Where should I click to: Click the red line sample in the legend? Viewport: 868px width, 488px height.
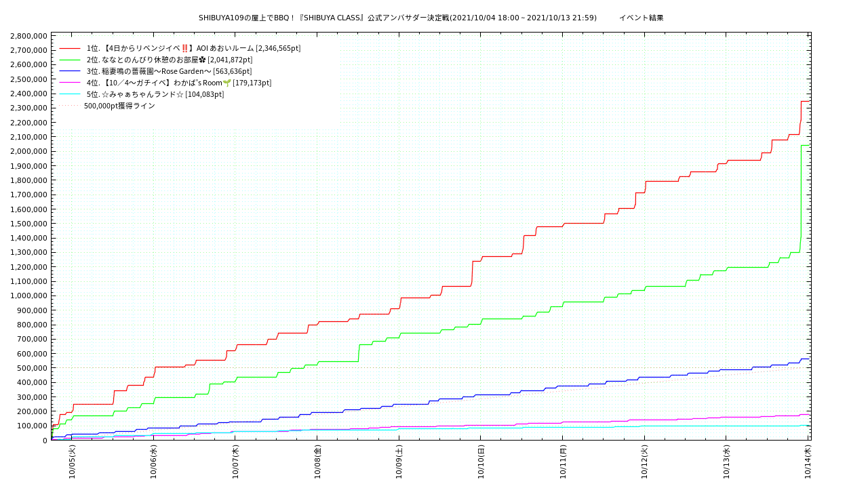click(70, 48)
